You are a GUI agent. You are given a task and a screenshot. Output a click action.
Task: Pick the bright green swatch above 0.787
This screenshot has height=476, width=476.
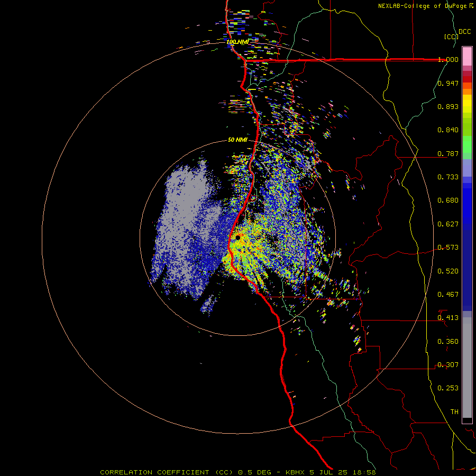(467, 144)
